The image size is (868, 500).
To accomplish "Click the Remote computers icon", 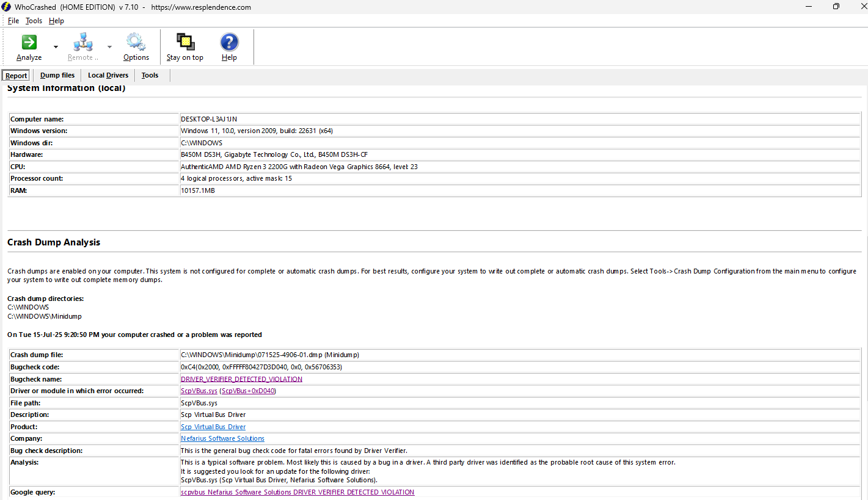I will pos(82,43).
